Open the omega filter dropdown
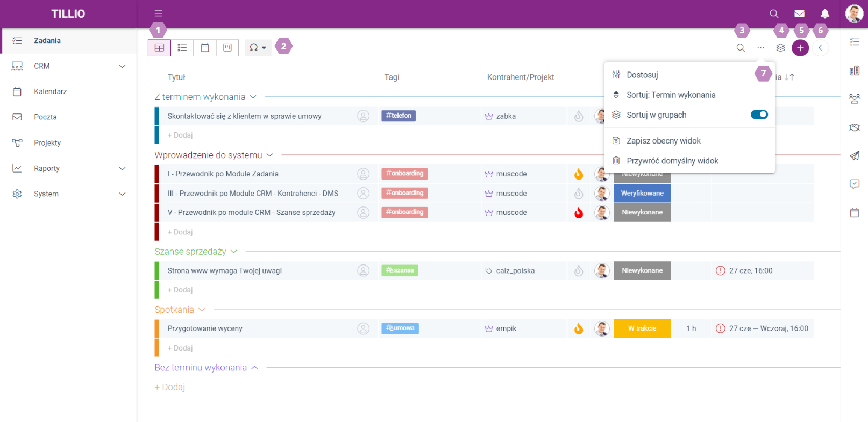868x422 pixels. coord(258,47)
